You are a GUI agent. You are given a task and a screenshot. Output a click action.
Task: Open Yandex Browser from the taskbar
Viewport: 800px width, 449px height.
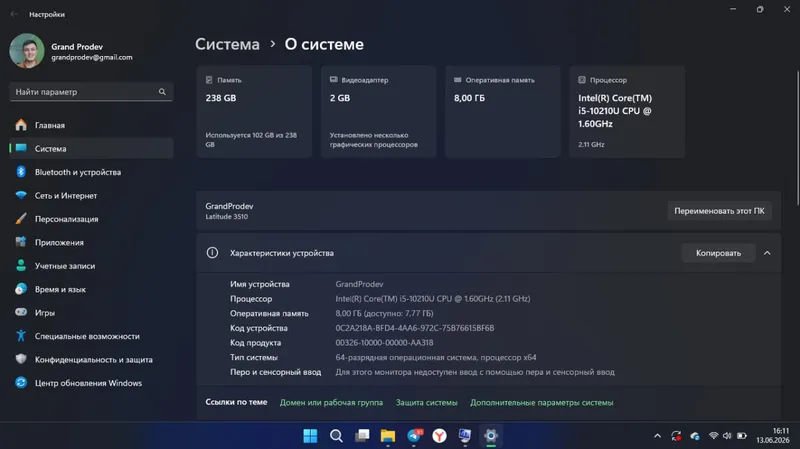coord(439,436)
